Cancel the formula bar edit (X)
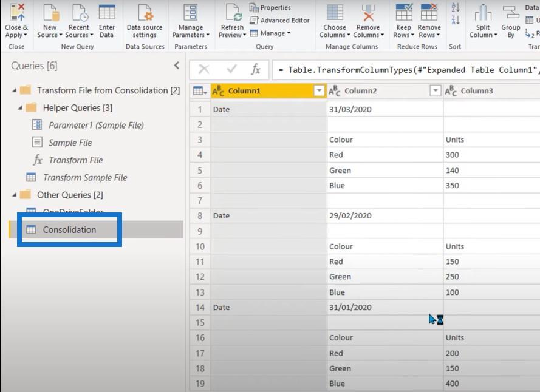The width and height of the screenshot is (540, 392). tap(204, 70)
